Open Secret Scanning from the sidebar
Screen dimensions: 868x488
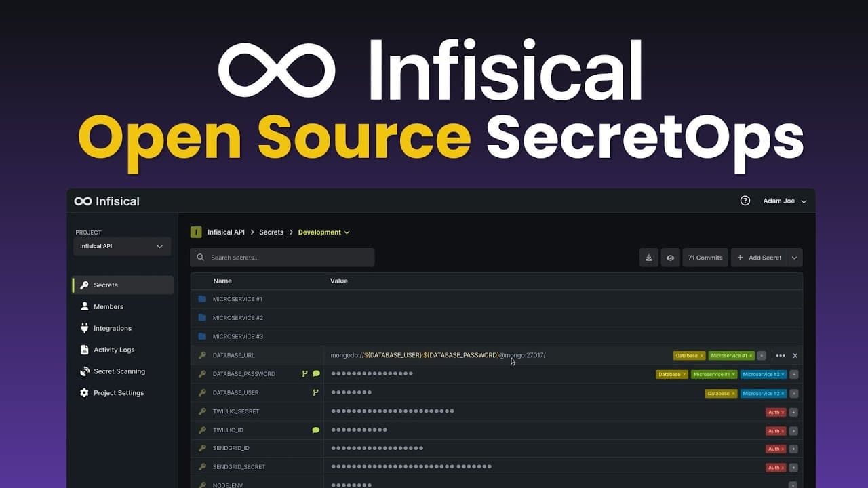point(118,371)
